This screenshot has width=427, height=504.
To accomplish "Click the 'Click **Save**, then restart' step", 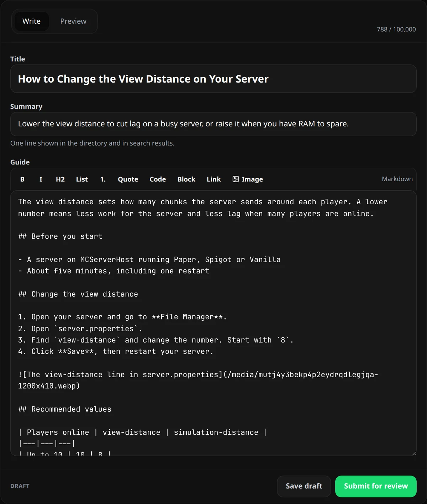I will [x=116, y=351].
